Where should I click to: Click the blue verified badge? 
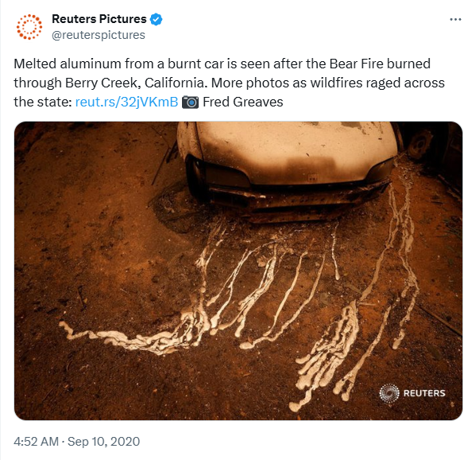tap(156, 19)
